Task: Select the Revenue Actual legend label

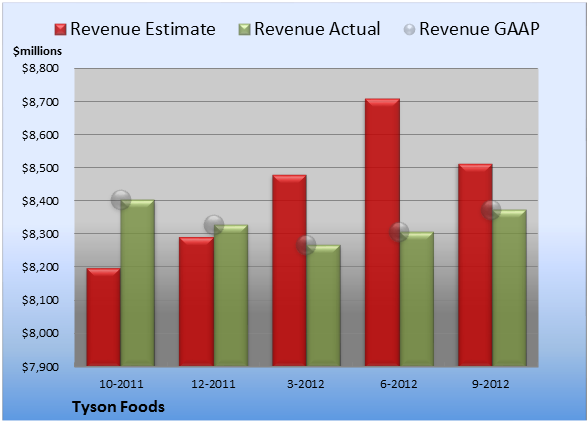Action: click(x=317, y=29)
